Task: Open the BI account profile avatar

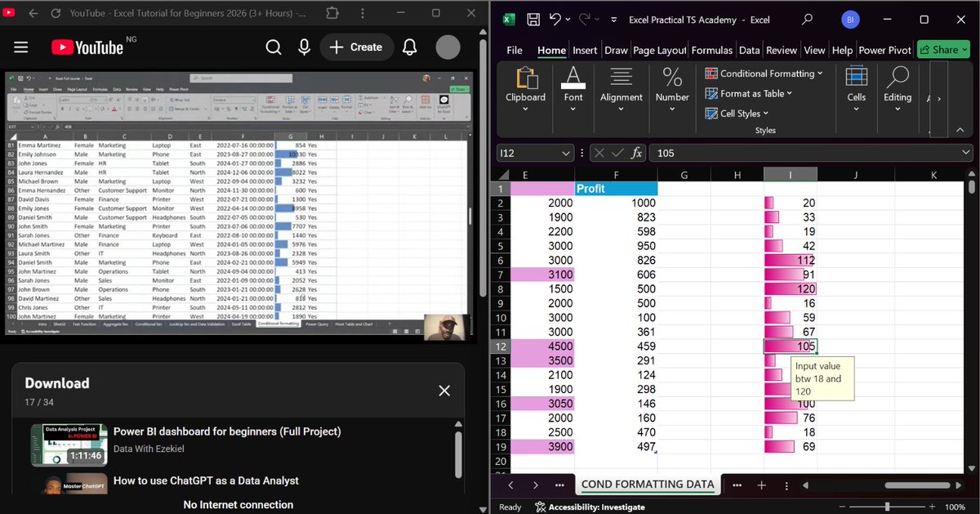Action: coord(850,19)
